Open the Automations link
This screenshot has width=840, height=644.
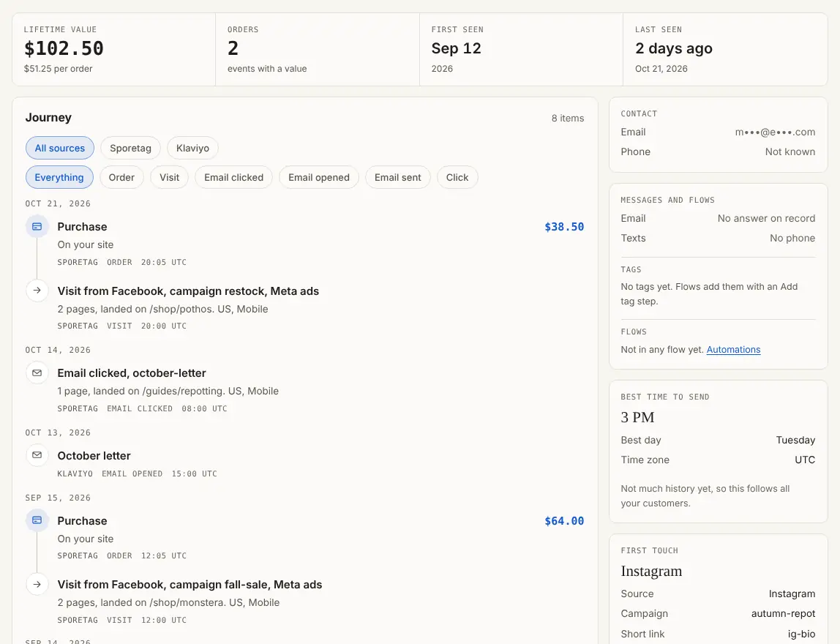point(733,349)
